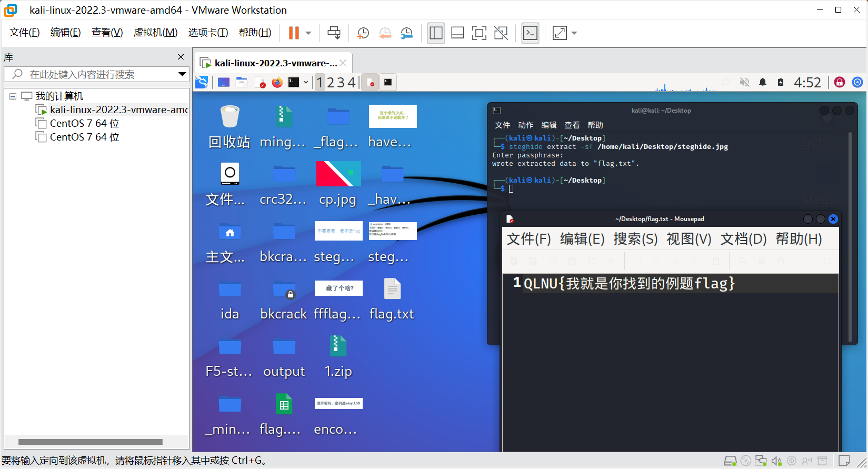Open the 帮助(H) menu in VMware
Image resolution: width=868 pixels, height=469 pixels.
[255, 33]
